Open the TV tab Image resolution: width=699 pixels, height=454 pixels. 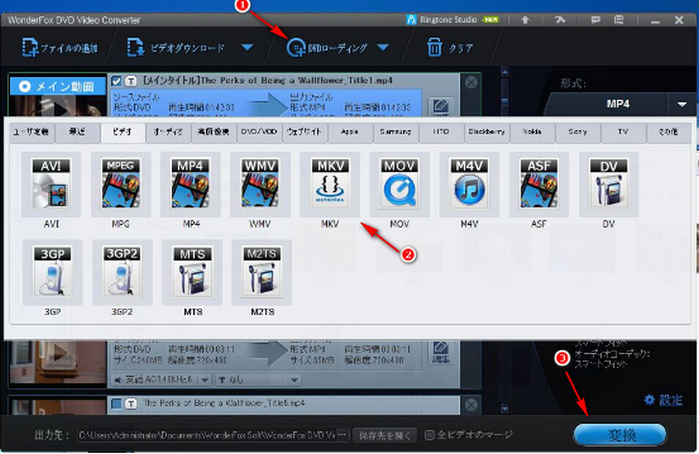pyautogui.click(x=623, y=132)
